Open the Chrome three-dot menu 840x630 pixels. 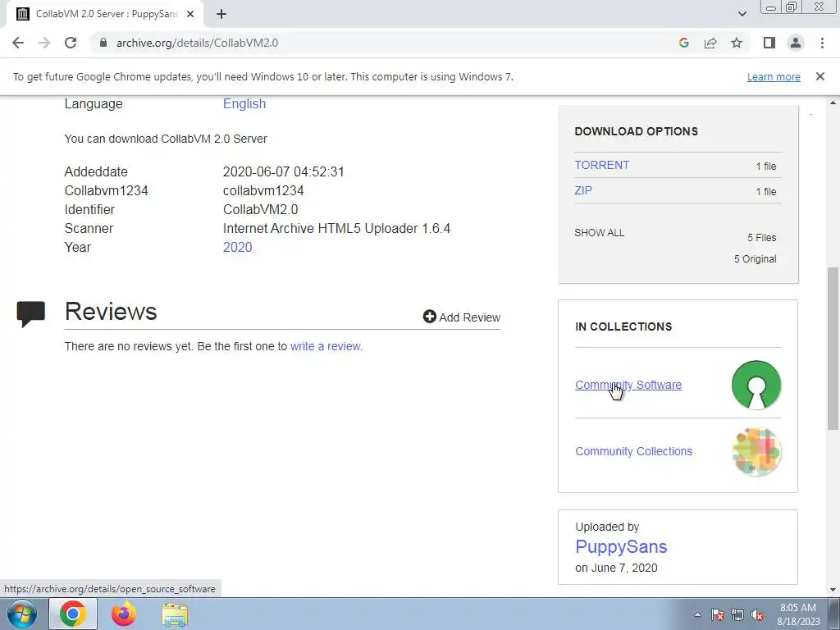(822, 43)
